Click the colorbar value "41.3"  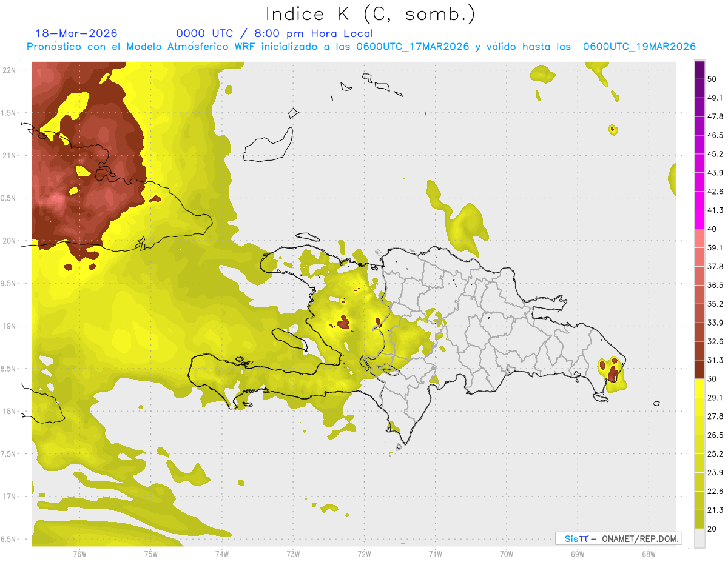(716, 210)
